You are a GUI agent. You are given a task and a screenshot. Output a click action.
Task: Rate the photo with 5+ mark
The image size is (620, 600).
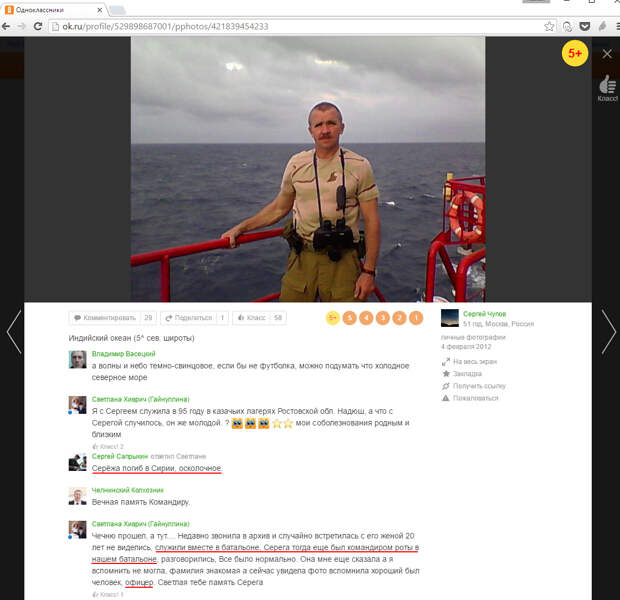coord(333,318)
